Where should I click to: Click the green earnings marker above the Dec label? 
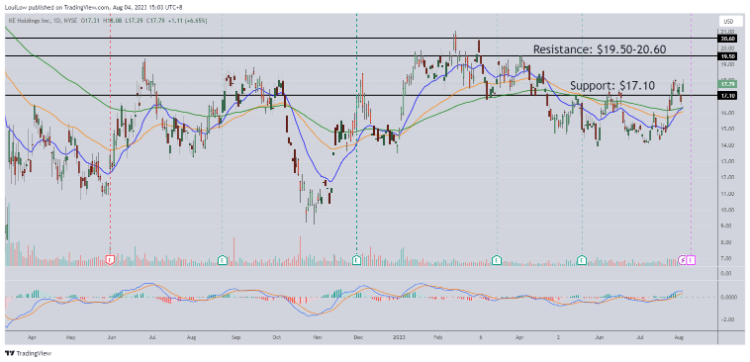356,260
